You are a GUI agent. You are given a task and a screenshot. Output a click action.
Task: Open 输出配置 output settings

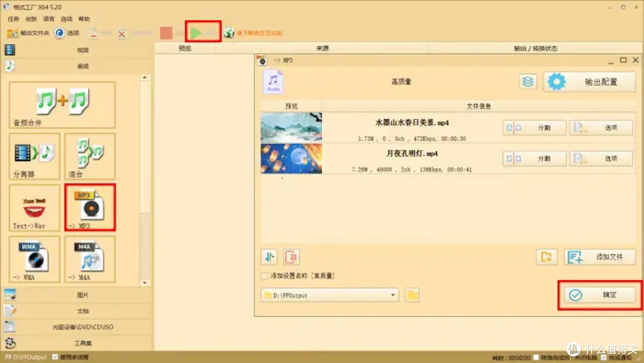589,82
